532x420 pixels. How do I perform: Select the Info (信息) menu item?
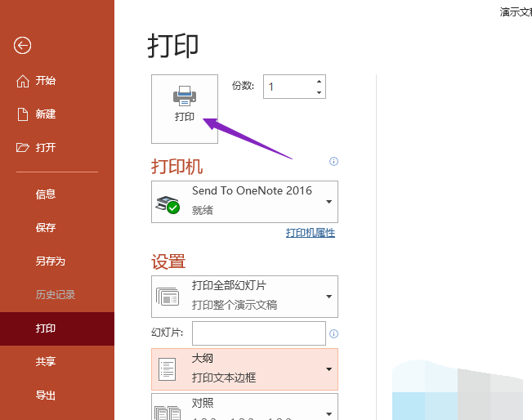point(46,194)
